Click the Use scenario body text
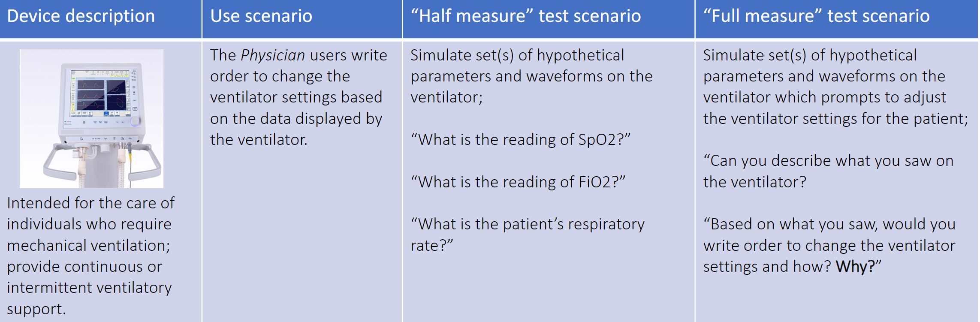The height and width of the screenshot is (322, 980). click(299, 97)
